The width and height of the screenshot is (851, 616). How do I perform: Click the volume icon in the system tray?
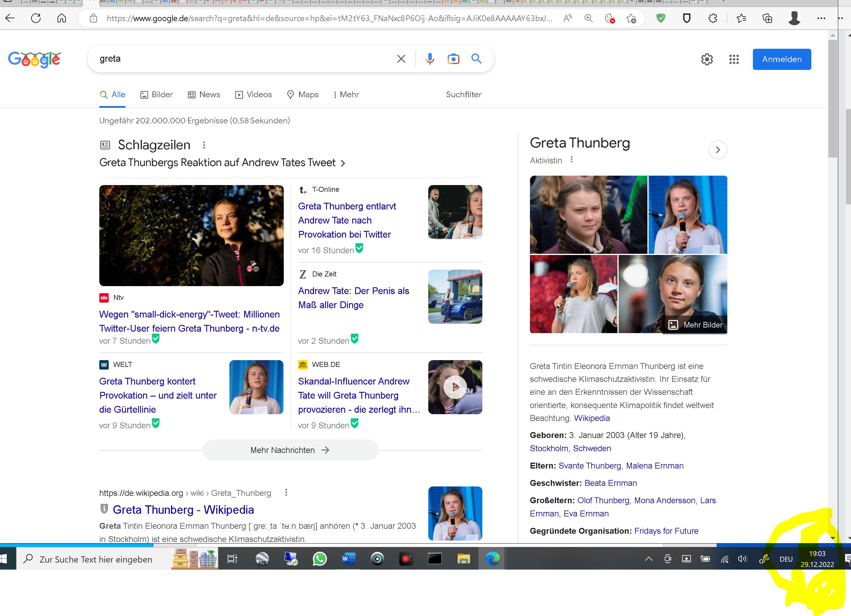tap(742, 559)
